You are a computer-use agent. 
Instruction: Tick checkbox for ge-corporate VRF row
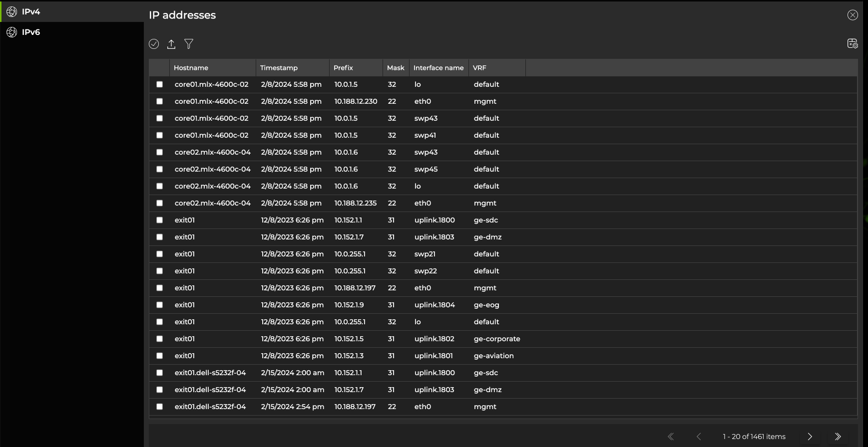point(160,339)
